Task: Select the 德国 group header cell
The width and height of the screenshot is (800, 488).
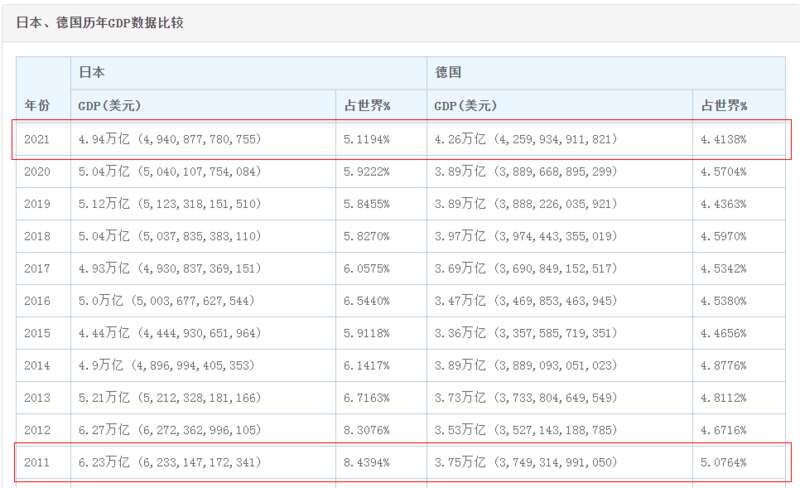Action: (x=606, y=72)
